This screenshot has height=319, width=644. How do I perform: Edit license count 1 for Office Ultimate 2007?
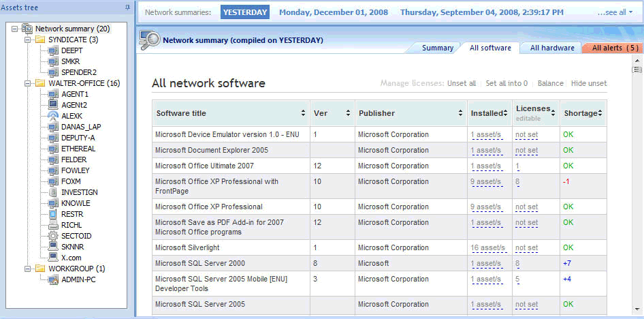coord(517,166)
